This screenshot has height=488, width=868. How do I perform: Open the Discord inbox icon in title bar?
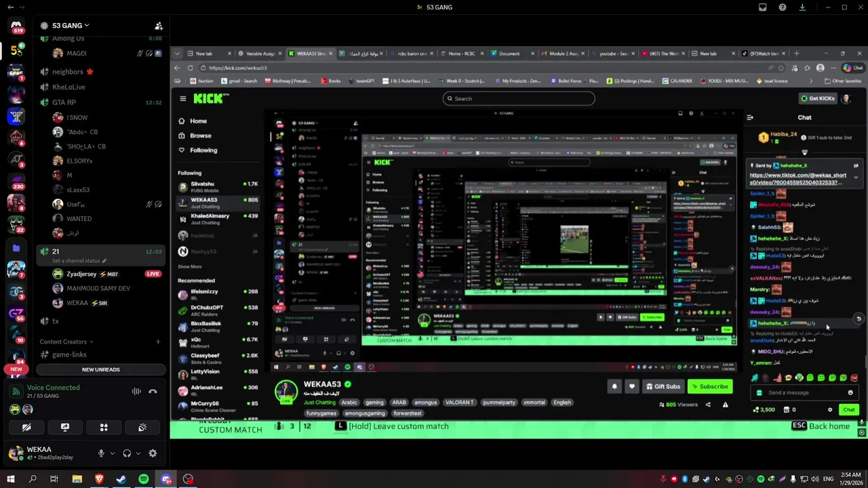click(762, 7)
